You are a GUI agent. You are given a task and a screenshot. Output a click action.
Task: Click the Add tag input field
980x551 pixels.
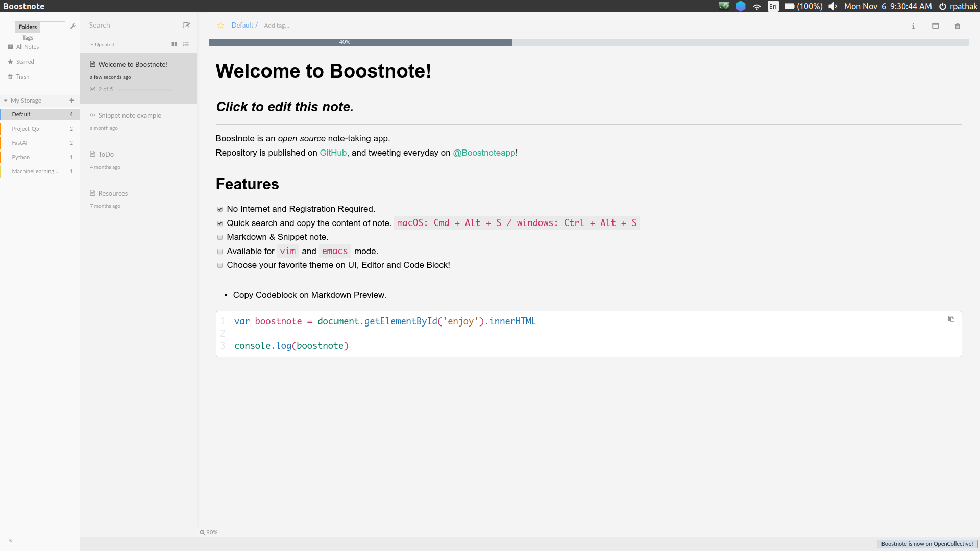point(276,25)
